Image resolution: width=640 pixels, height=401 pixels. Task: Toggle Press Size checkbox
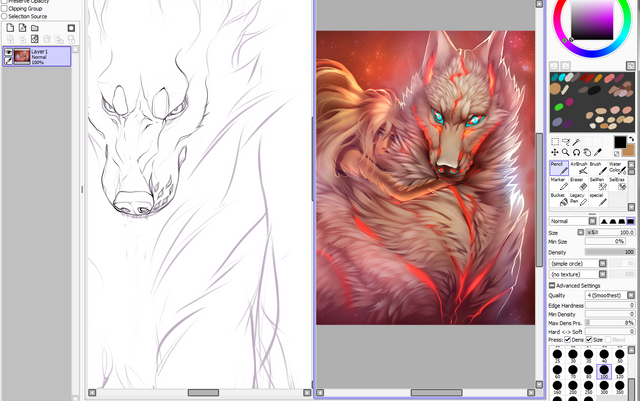(x=589, y=339)
